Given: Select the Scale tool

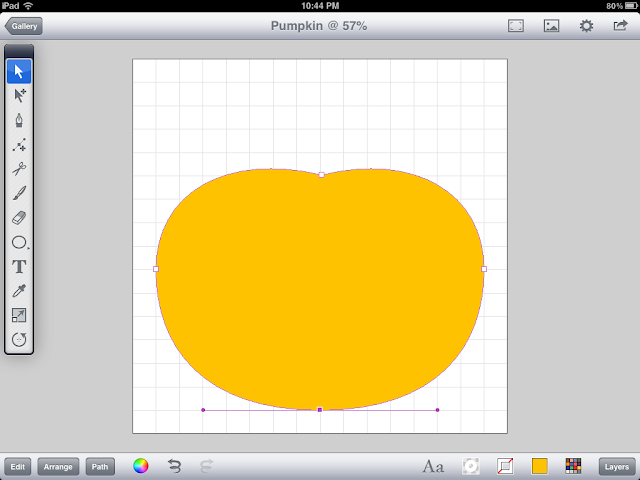Looking at the screenshot, I should pos(19,316).
